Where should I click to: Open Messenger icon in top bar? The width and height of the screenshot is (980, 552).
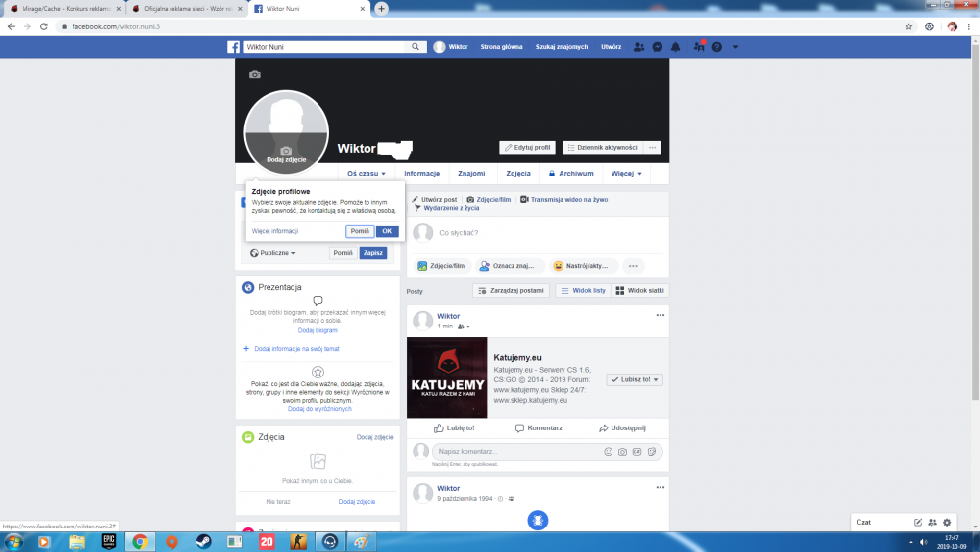click(x=658, y=47)
